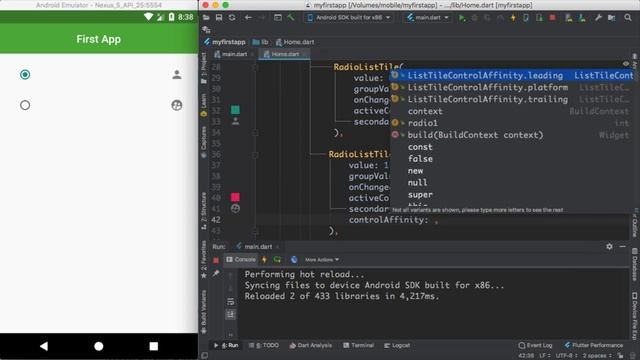Open the Event Log

tap(535, 345)
